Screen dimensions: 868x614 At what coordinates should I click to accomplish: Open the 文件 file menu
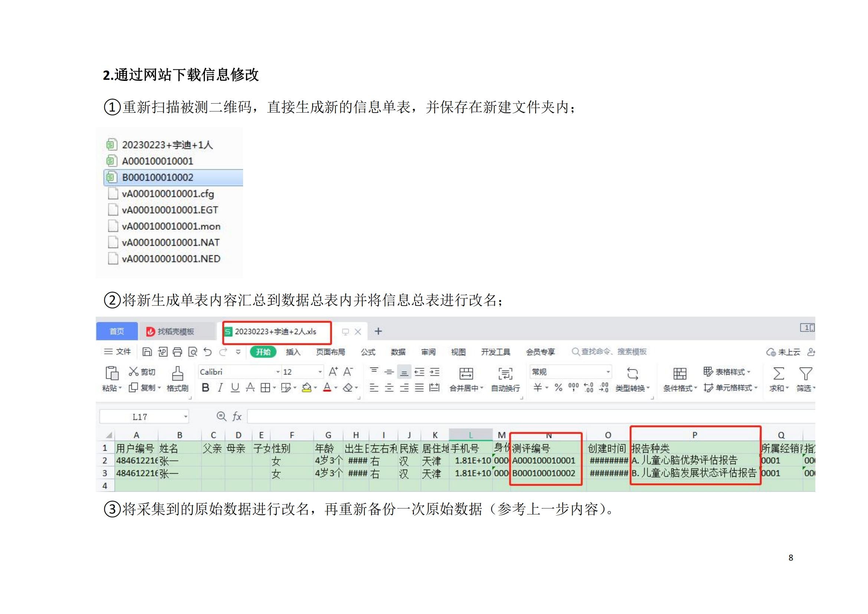117,352
